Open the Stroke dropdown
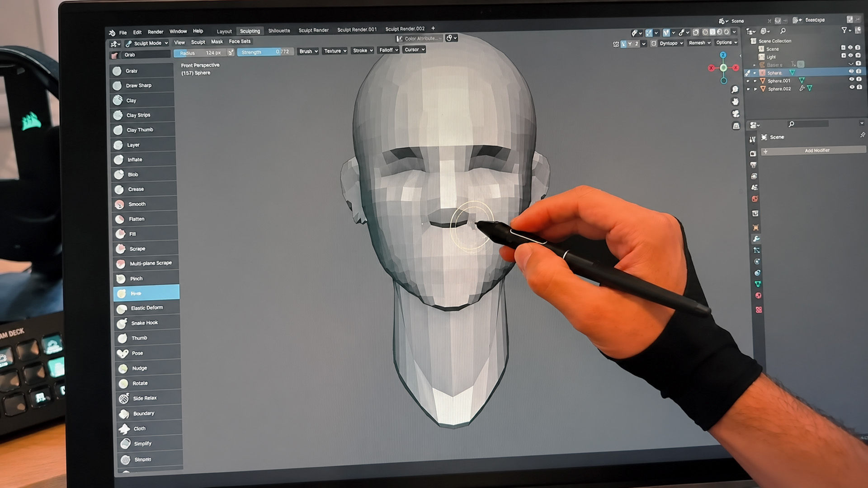 coord(363,51)
